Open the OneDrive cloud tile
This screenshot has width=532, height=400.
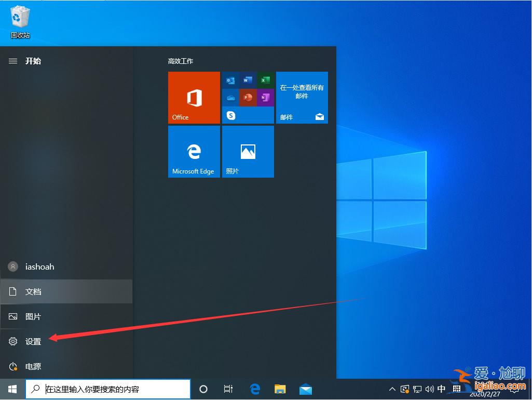pyautogui.click(x=231, y=98)
